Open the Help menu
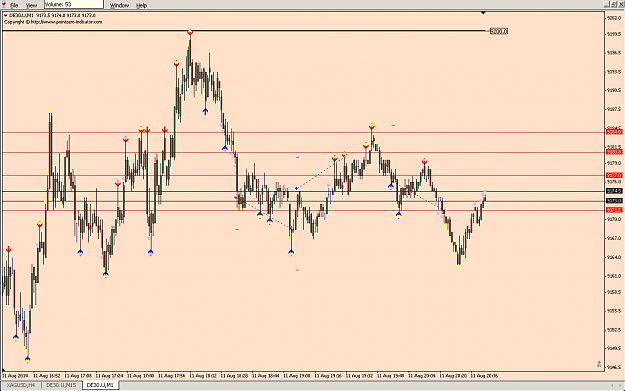This screenshot has height=391, width=625. tap(142, 5)
